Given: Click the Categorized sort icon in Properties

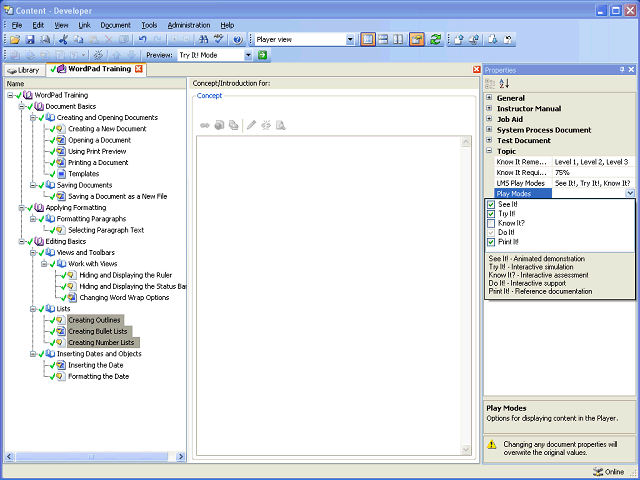Looking at the screenshot, I should pos(490,84).
